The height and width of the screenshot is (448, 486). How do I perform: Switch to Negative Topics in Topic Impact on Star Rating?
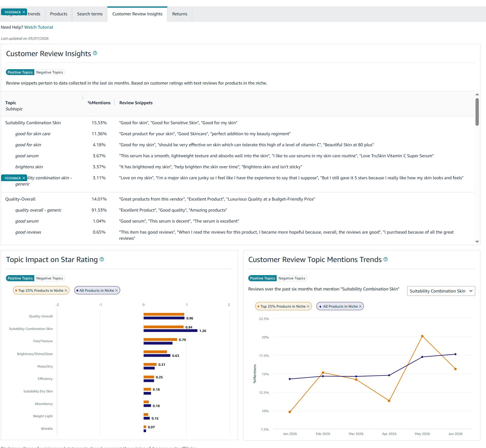tap(49, 278)
